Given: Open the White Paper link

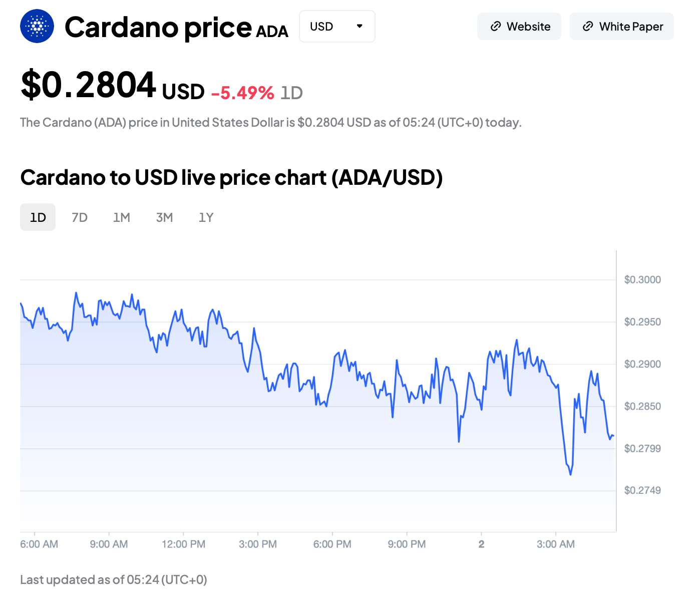Looking at the screenshot, I should tap(631, 27).
